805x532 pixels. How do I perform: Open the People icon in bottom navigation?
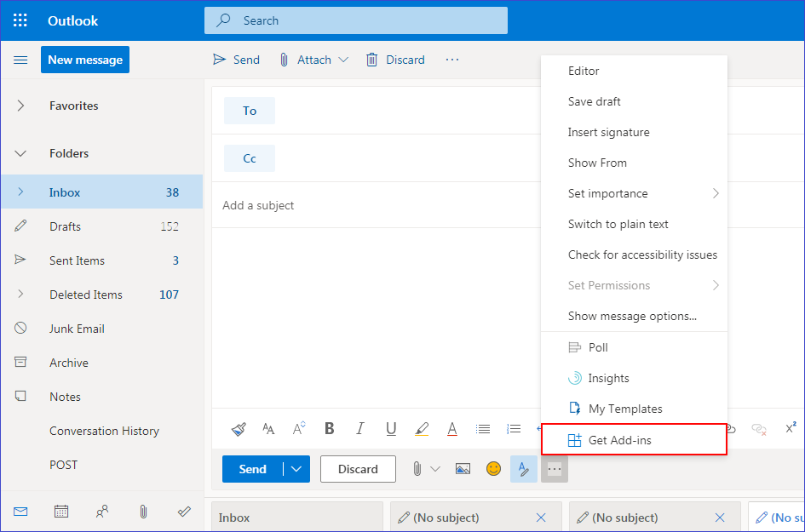point(102,512)
